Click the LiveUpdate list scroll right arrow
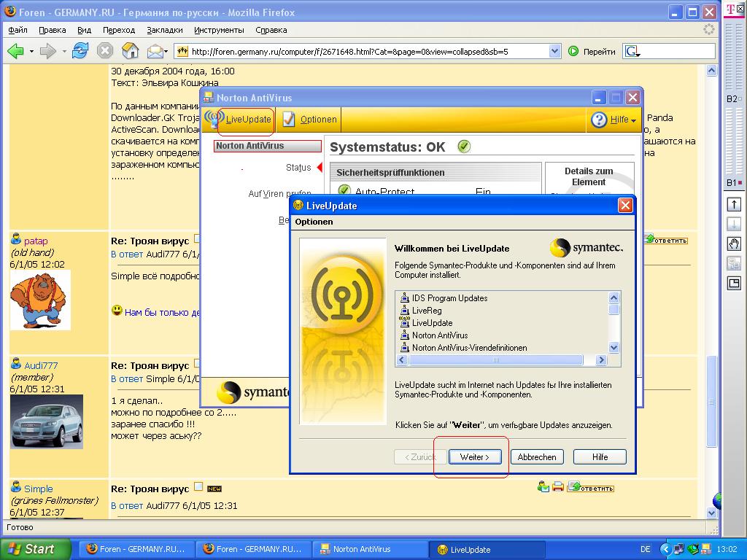The width and height of the screenshot is (747, 560). (x=601, y=360)
